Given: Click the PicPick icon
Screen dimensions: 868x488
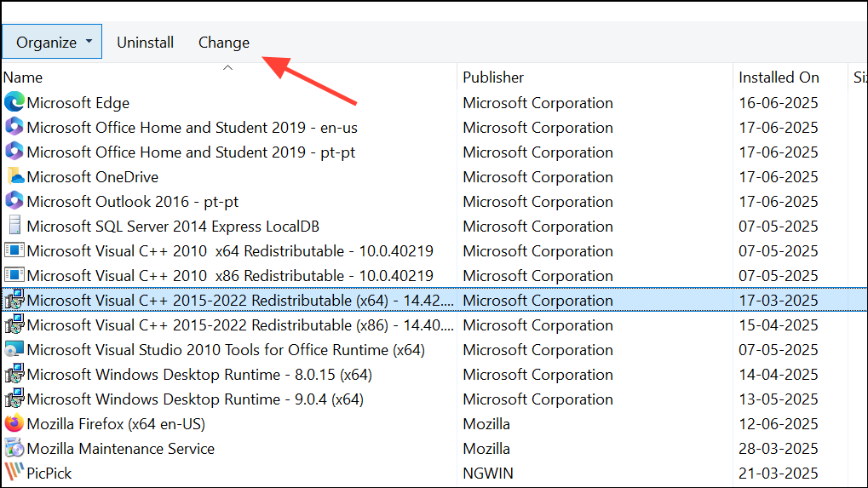Looking at the screenshot, I should click(14, 473).
